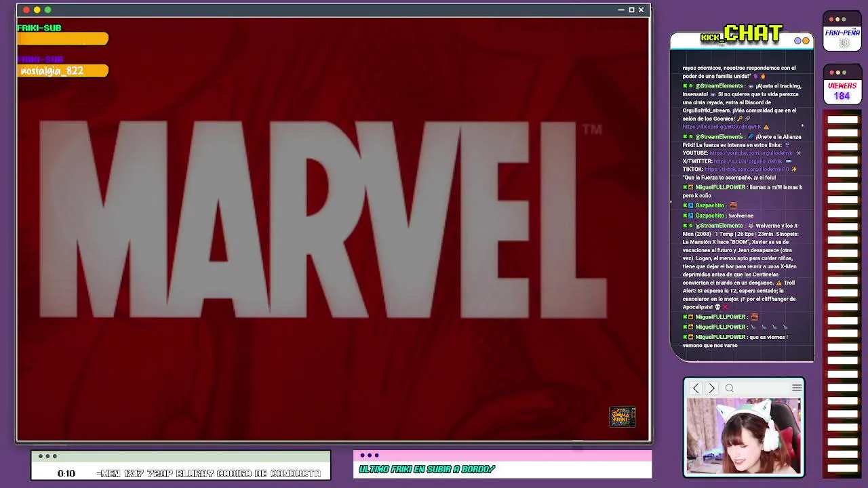Open the hamburger menu above the webcam
Screen dimensions: 868x488
[x=797, y=388]
